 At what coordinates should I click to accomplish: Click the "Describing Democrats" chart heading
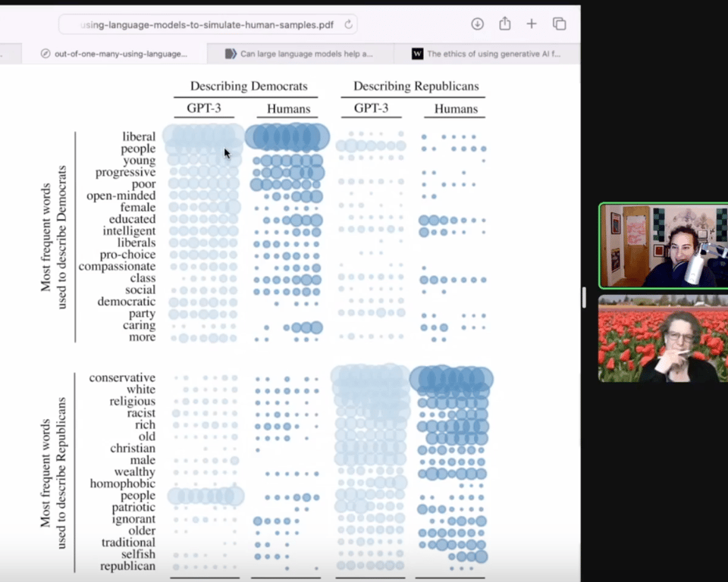249,86
